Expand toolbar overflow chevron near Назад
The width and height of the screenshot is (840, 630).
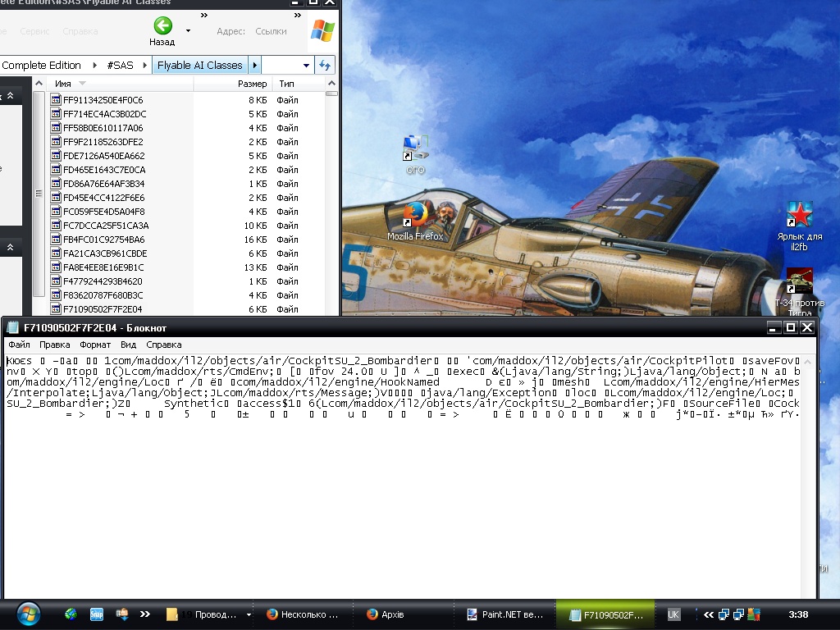point(204,16)
